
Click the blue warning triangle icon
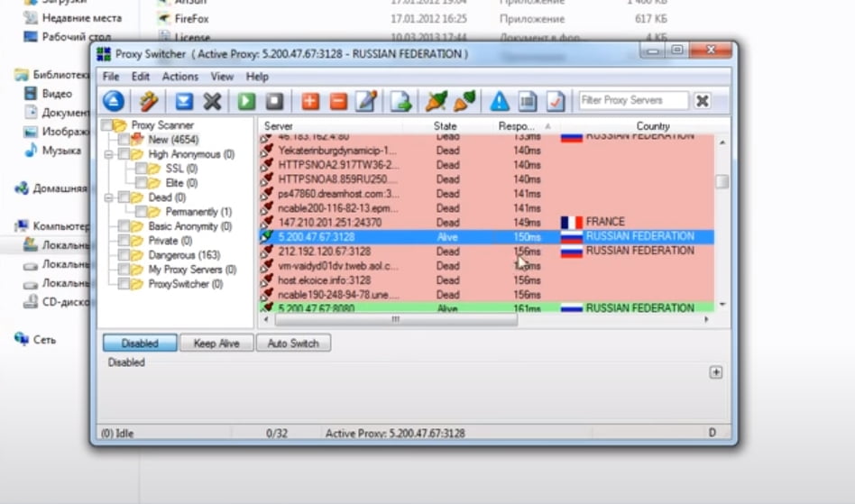(x=500, y=101)
